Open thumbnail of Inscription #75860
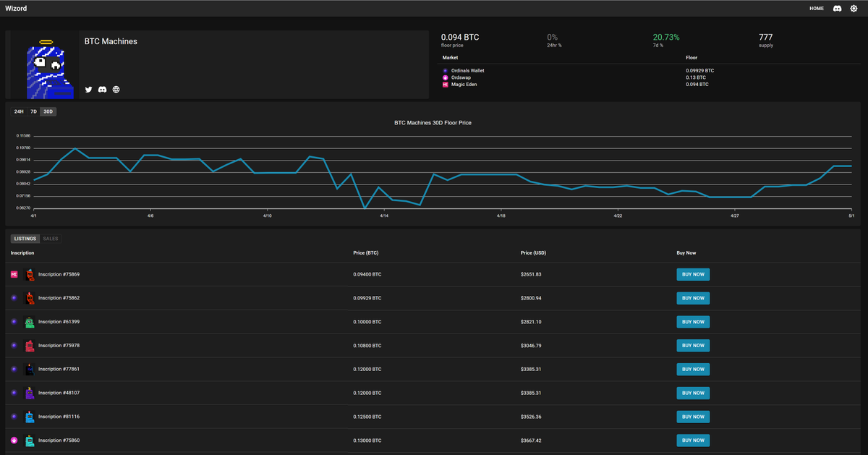 tap(30, 441)
